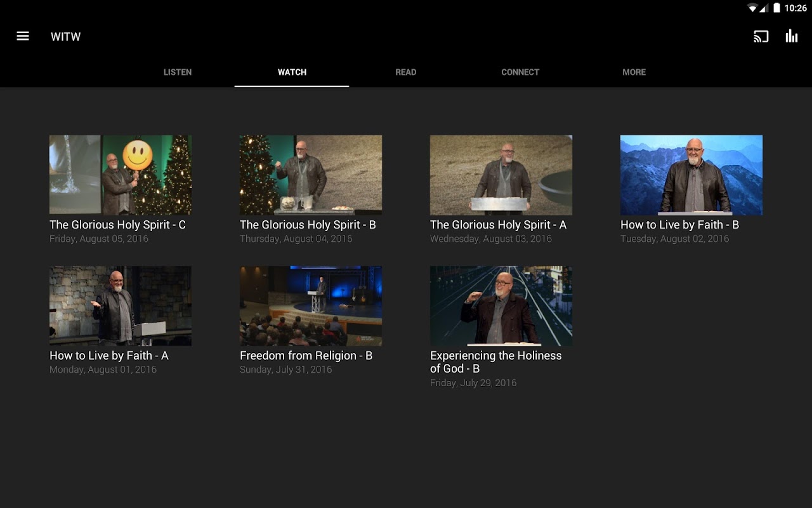Image resolution: width=812 pixels, height=508 pixels.
Task: Watch The Glorious Holy Spirit - A thumbnail
Action: click(x=501, y=175)
